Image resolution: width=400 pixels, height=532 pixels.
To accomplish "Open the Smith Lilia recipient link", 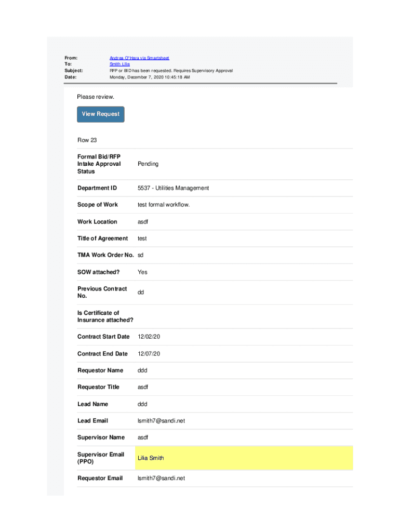I will [119, 64].
